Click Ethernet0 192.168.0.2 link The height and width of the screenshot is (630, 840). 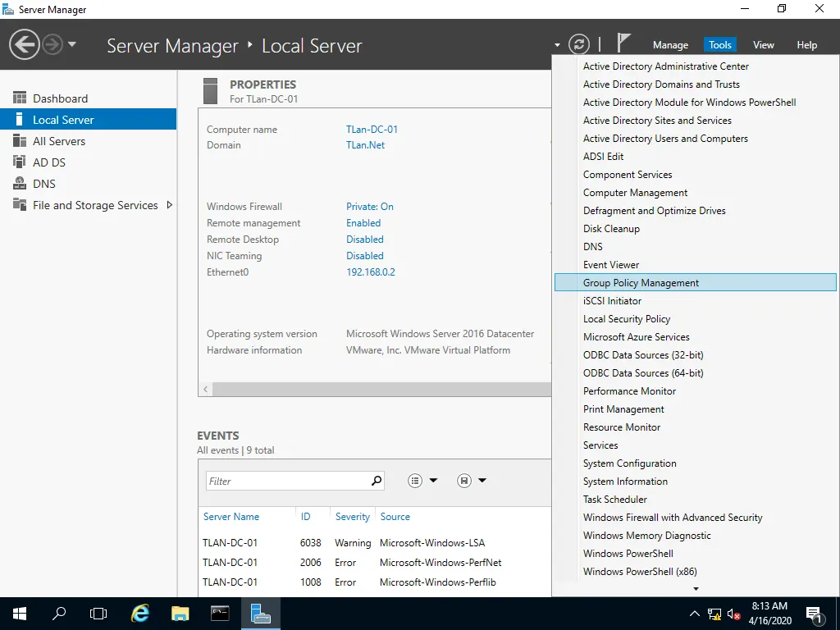tap(371, 272)
